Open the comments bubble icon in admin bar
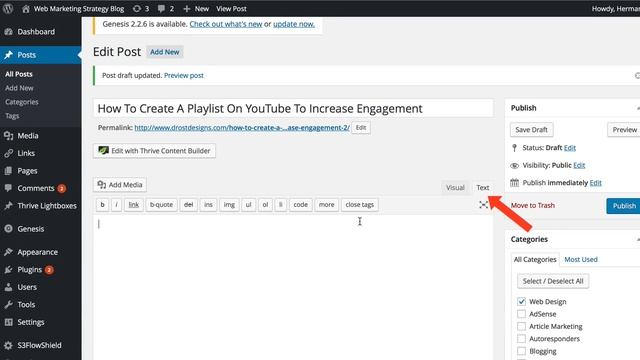This screenshot has height=360, width=640. (161, 9)
